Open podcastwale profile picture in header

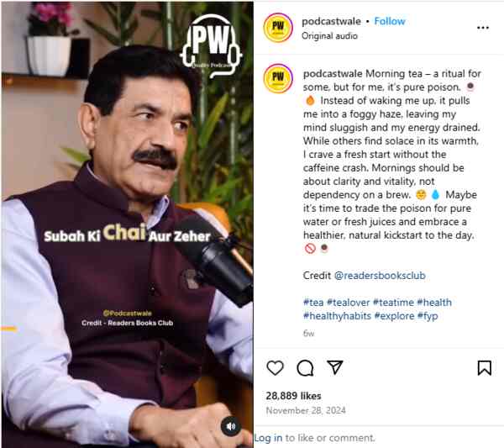pyautogui.click(x=278, y=28)
